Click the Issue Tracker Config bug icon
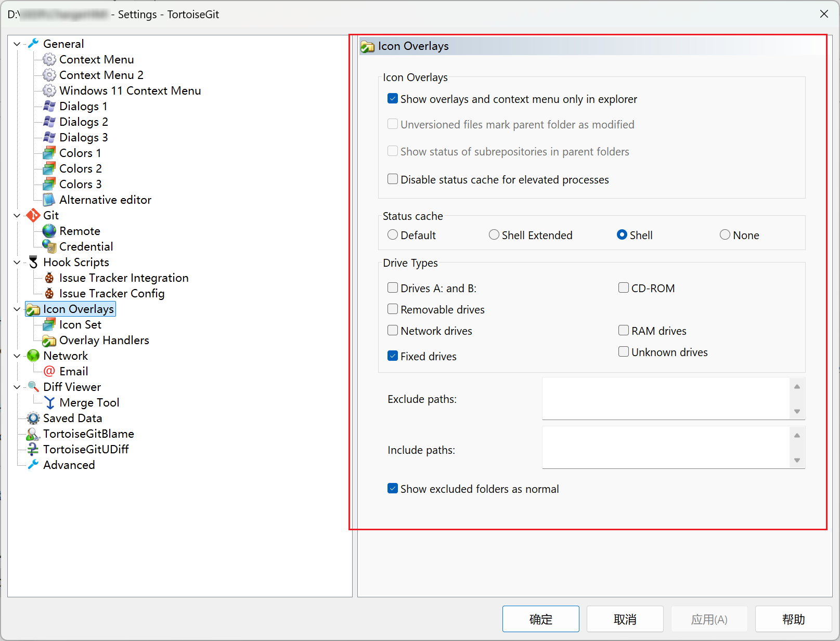Image resolution: width=840 pixels, height=641 pixels. pos(49,293)
